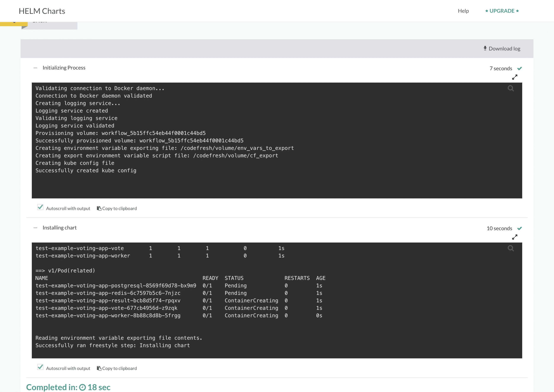Click the download arrow icon beside Download log
554x392 pixels.
[485, 48]
